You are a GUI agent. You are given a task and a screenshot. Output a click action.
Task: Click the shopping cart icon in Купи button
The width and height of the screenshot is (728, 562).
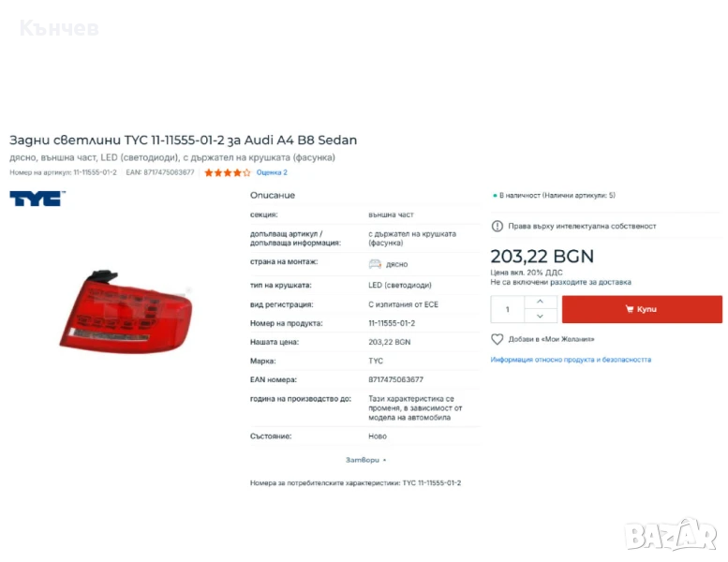click(x=630, y=309)
